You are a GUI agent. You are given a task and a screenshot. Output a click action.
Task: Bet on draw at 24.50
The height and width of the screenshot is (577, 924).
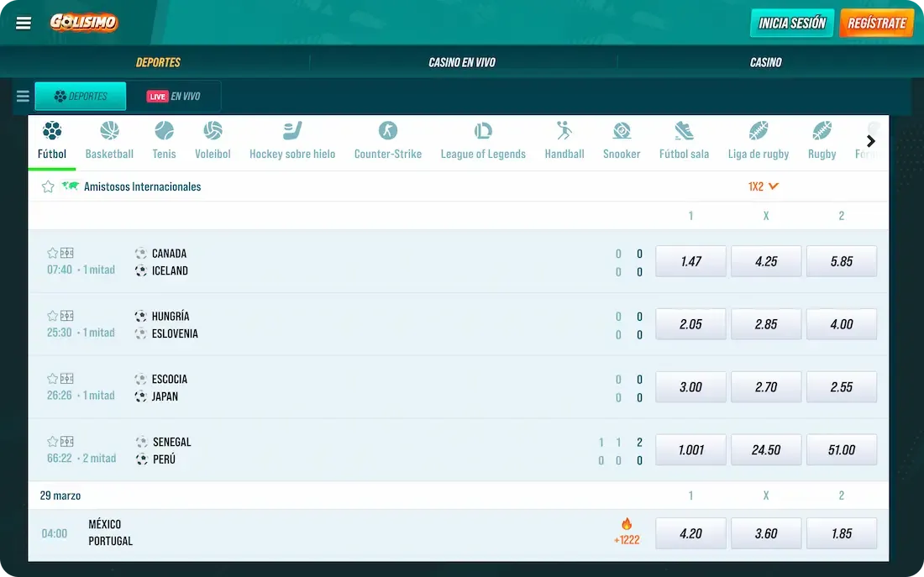(x=766, y=449)
